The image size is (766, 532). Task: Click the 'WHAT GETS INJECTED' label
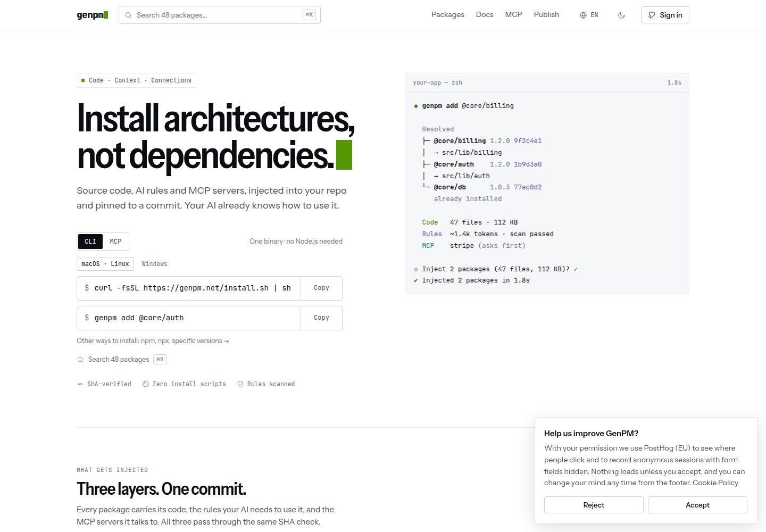click(112, 470)
